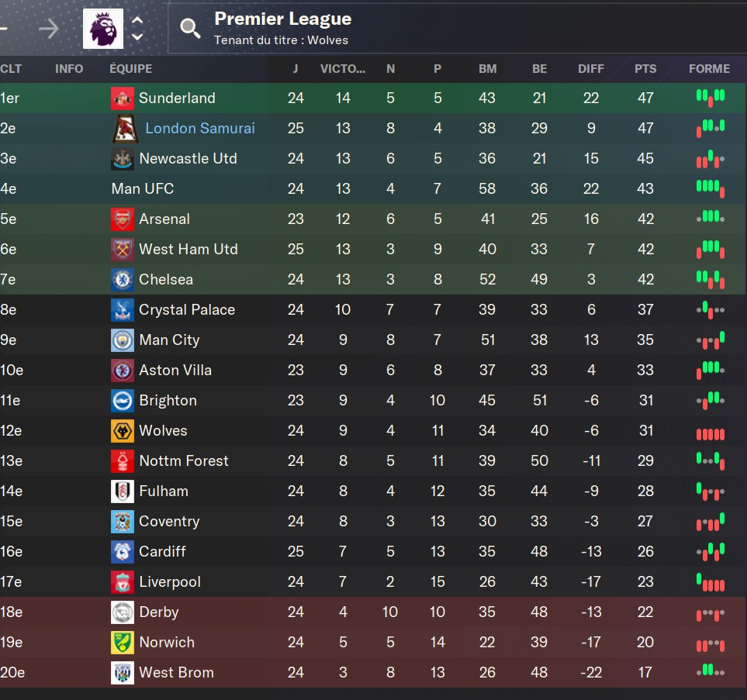Viewport: 747px width, 700px height.
Task: Click Wolves' red form indicator bars
Action: tap(711, 434)
